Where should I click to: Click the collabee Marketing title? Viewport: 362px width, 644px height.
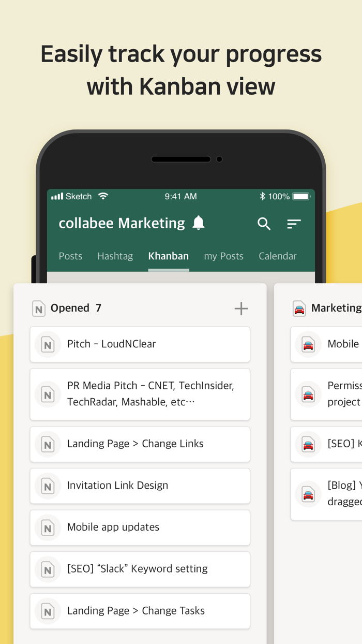pyautogui.click(x=122, y=223)
